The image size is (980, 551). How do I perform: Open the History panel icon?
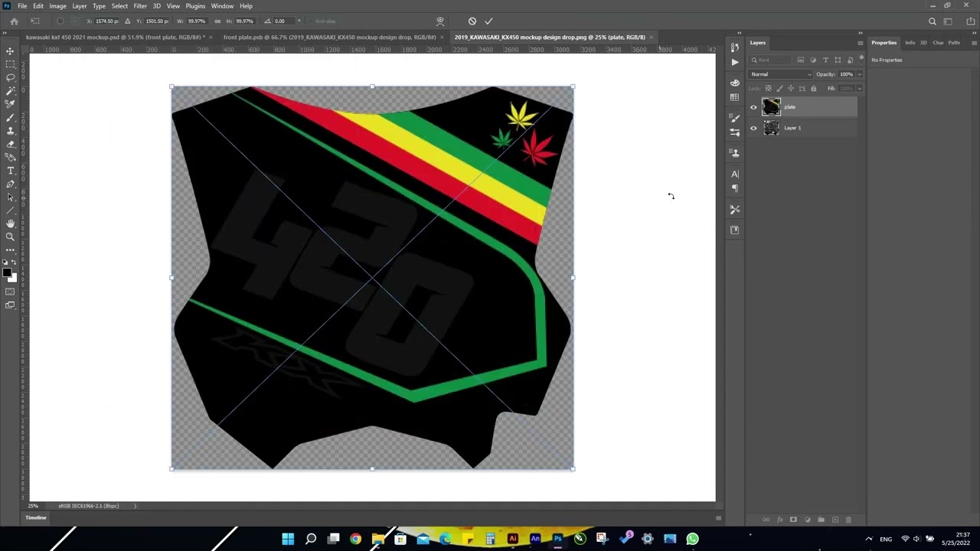pos(735,47)
